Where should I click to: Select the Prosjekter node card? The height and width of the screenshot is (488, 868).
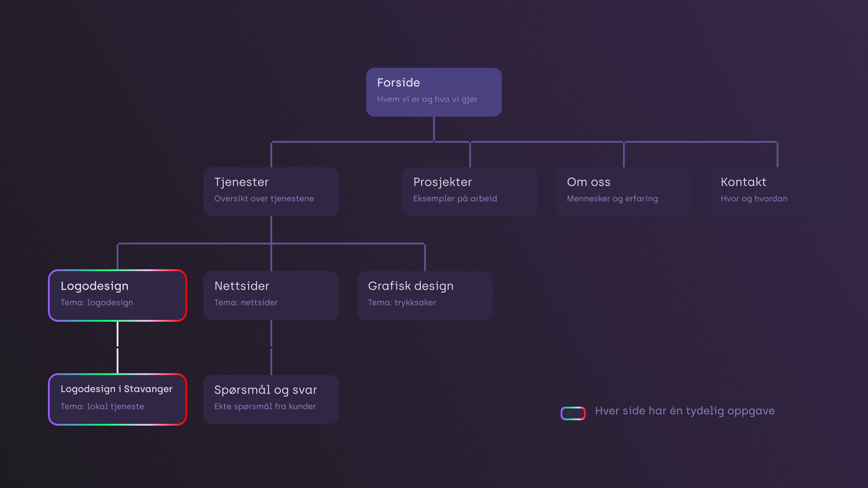click(470, 192)
